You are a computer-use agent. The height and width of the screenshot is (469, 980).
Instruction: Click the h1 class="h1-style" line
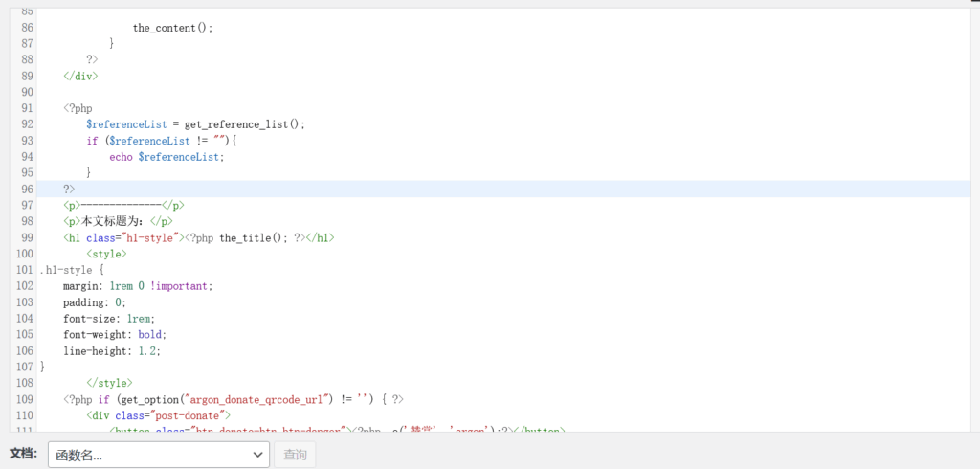pos(199,237)
